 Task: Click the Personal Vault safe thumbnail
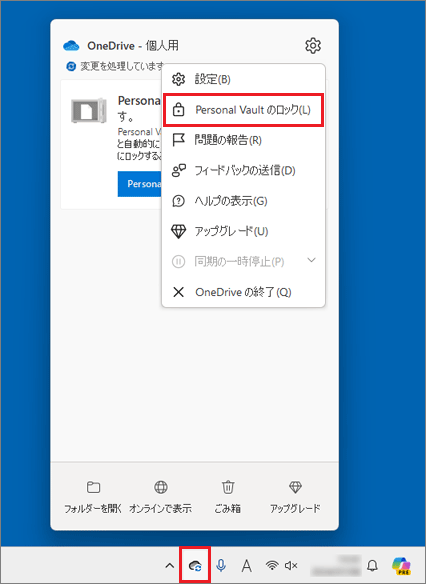(89, 111)
